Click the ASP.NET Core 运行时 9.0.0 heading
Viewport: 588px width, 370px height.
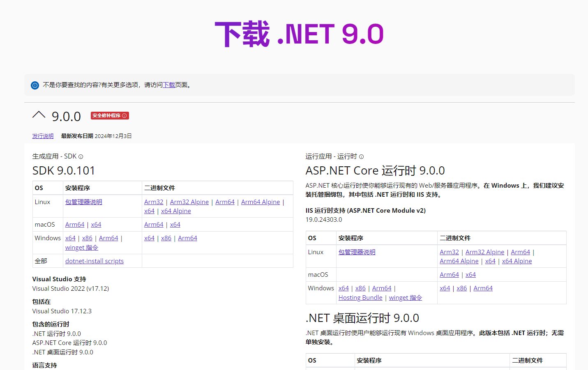click(375, 170)
